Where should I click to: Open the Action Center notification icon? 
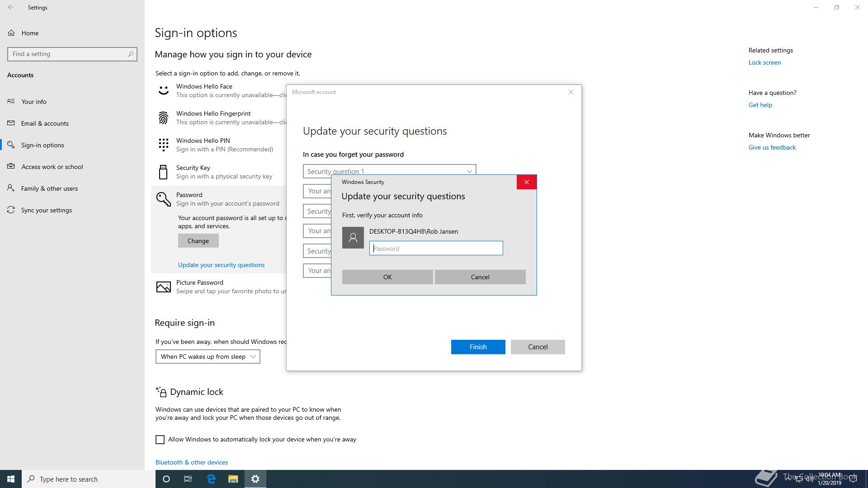[x=853, y=479]
